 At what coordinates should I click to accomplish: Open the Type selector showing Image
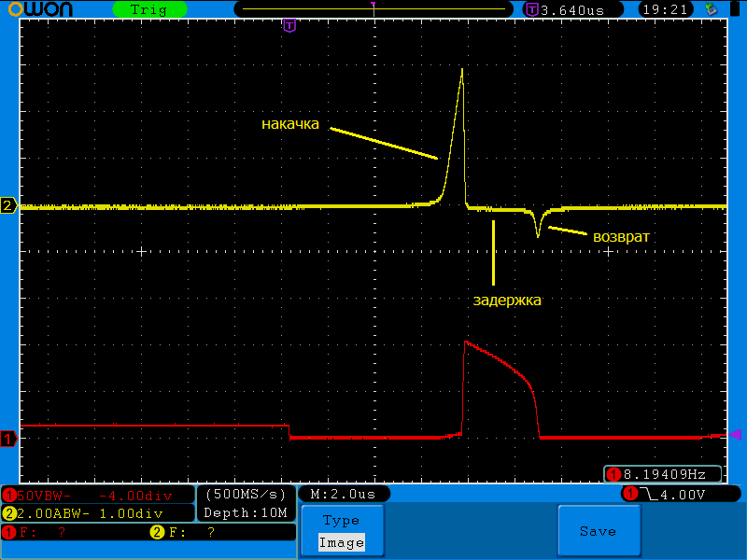pos(341,531)
